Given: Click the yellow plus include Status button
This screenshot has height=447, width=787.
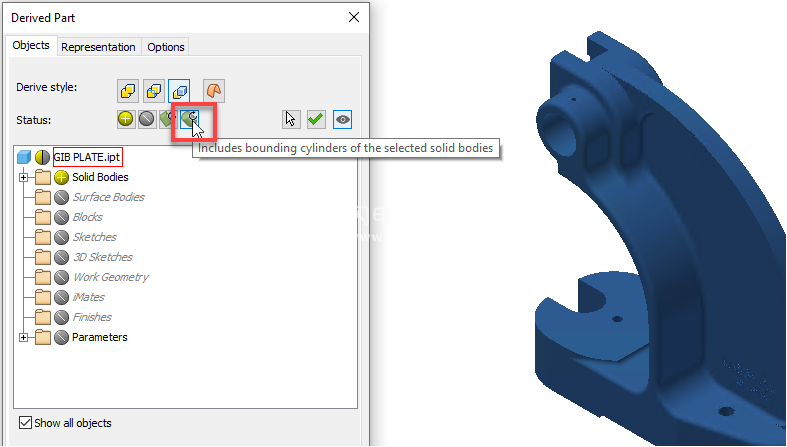Looking at the screenshot, I should coord(125,119).
